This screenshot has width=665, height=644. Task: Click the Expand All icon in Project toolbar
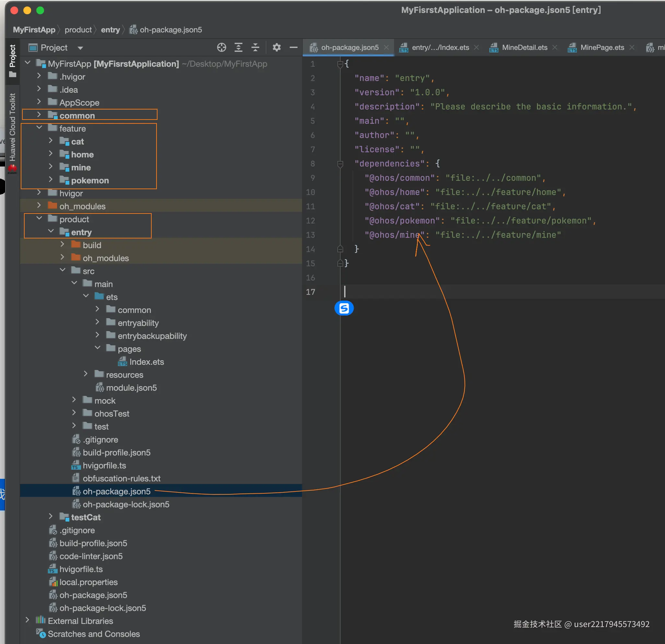click(239, 48)
